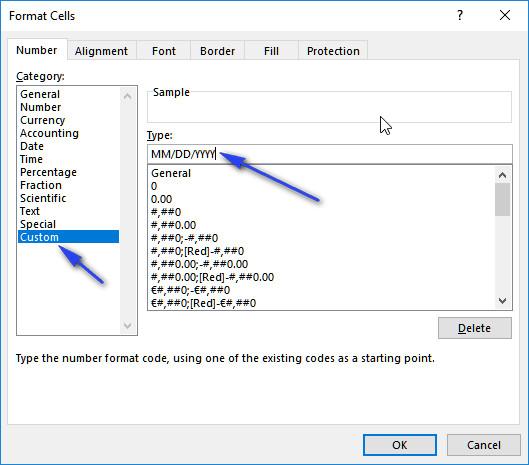Close the Format Cells dialog
The height and width of the screenshot is (465, 529).
(505, 15)
